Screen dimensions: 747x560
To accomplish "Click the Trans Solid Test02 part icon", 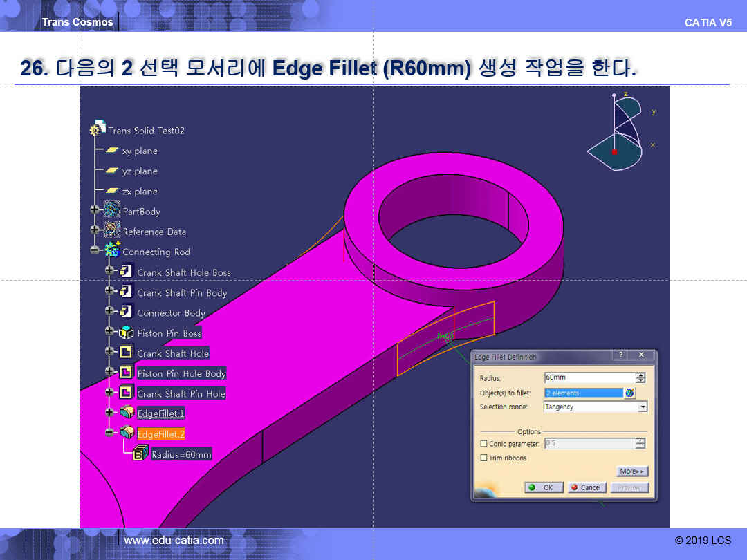I will point(98,129).
